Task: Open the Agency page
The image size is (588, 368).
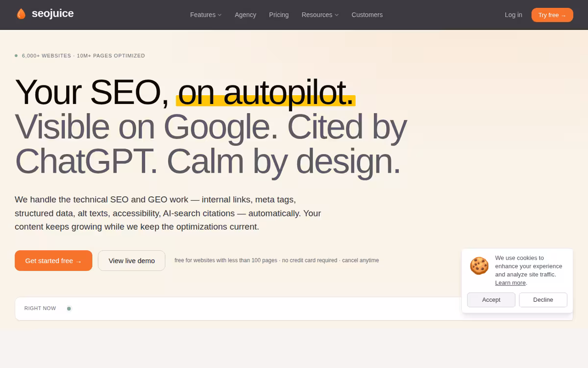Action: [x=245, y=15]
